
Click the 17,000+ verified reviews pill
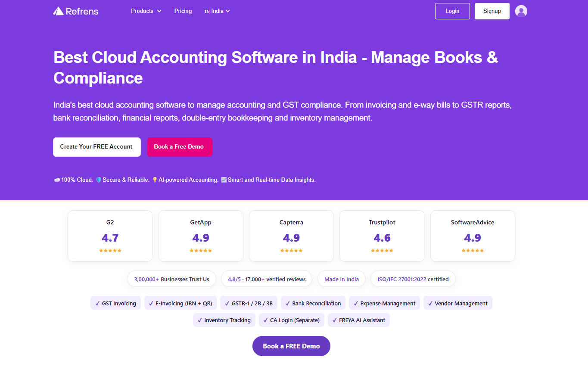pyautogui.click(x=267, y=279)
